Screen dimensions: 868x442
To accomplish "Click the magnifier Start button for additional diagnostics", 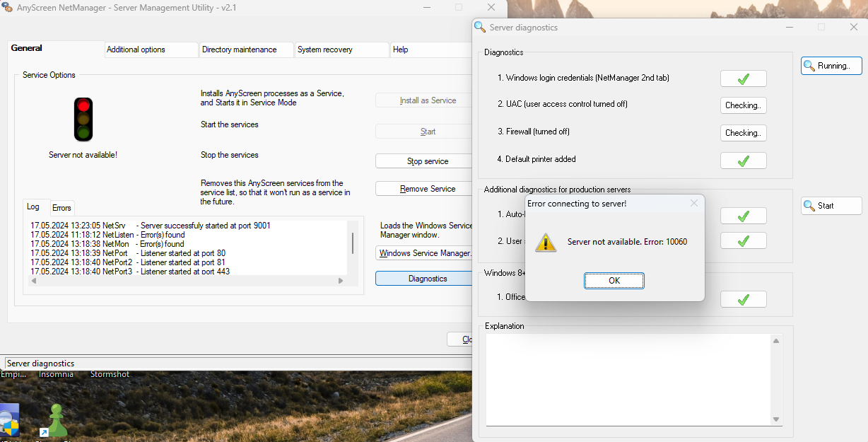I will (831, 206).
